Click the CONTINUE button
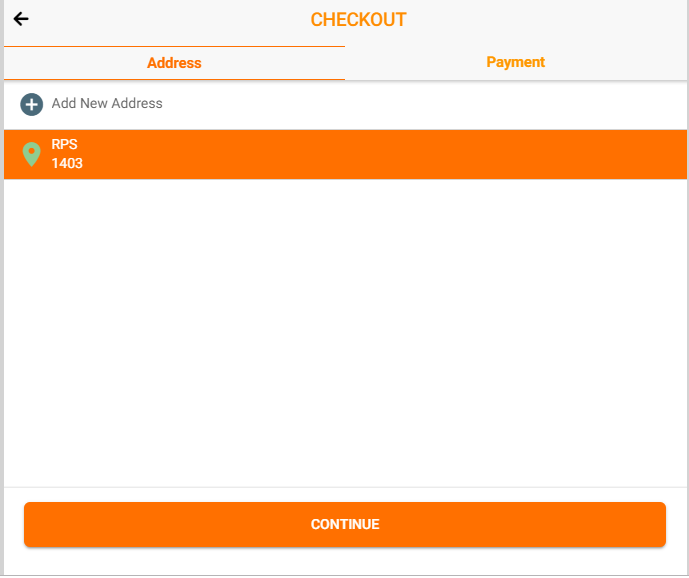This screenshot has width=689, height=578. (345, 525)
